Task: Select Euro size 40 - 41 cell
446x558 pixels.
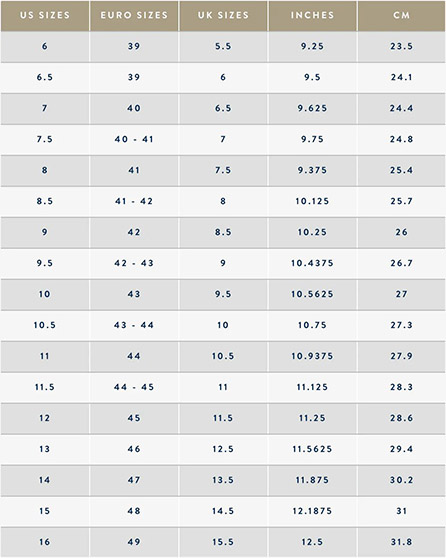Action: pyautogui.click(x=134, y=140)
